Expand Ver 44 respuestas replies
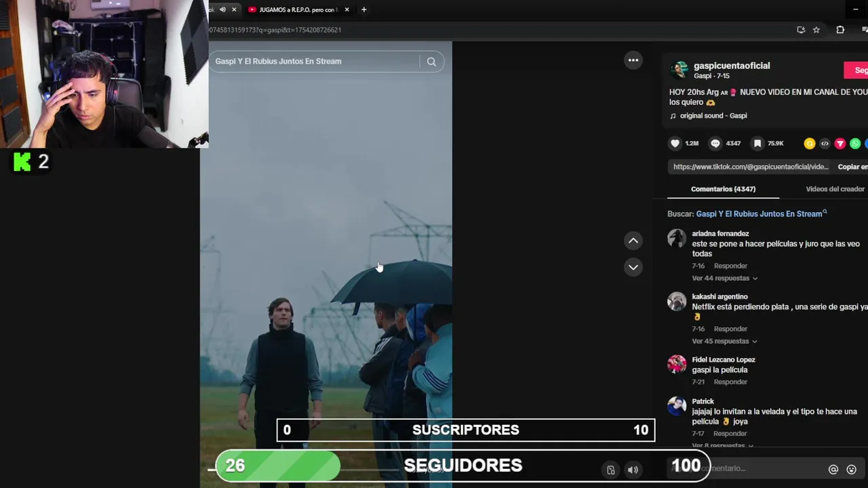The width and height of the screenshot is (868, 488). 724,278
